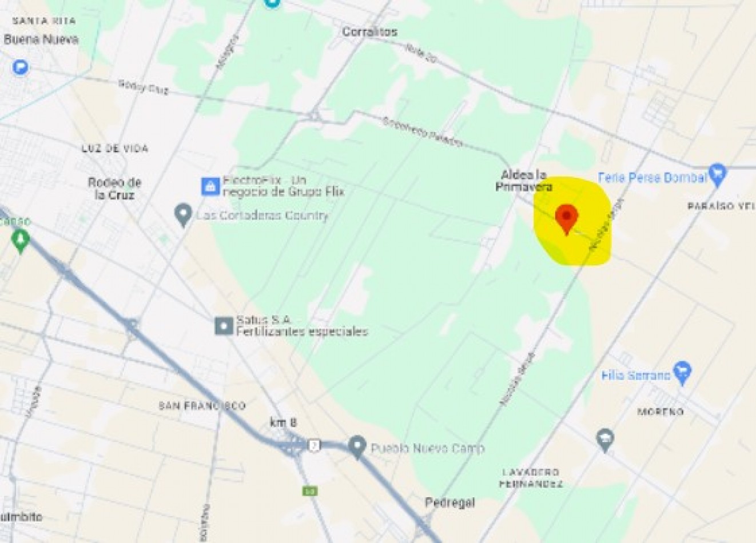Image resolution: width=756 pixels, height=543 pixels.
Task: Click the Corralitos place label
Action: point(370,32)
